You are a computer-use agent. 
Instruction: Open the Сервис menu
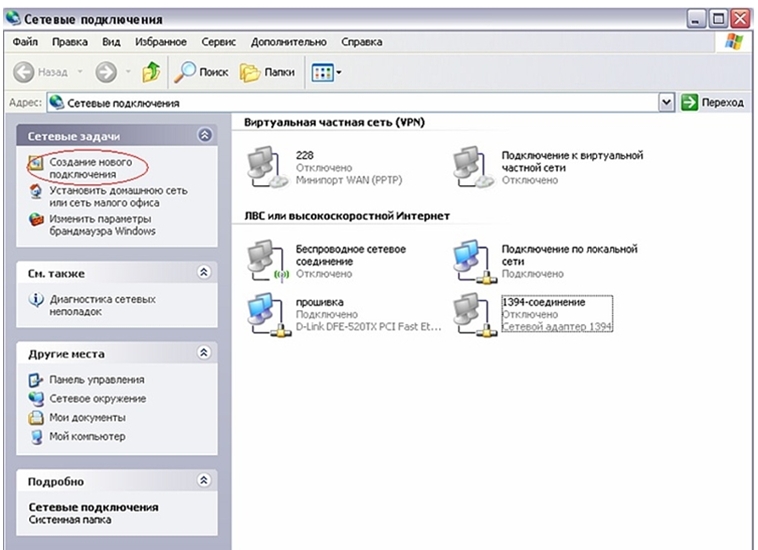(x=217, y=43)
